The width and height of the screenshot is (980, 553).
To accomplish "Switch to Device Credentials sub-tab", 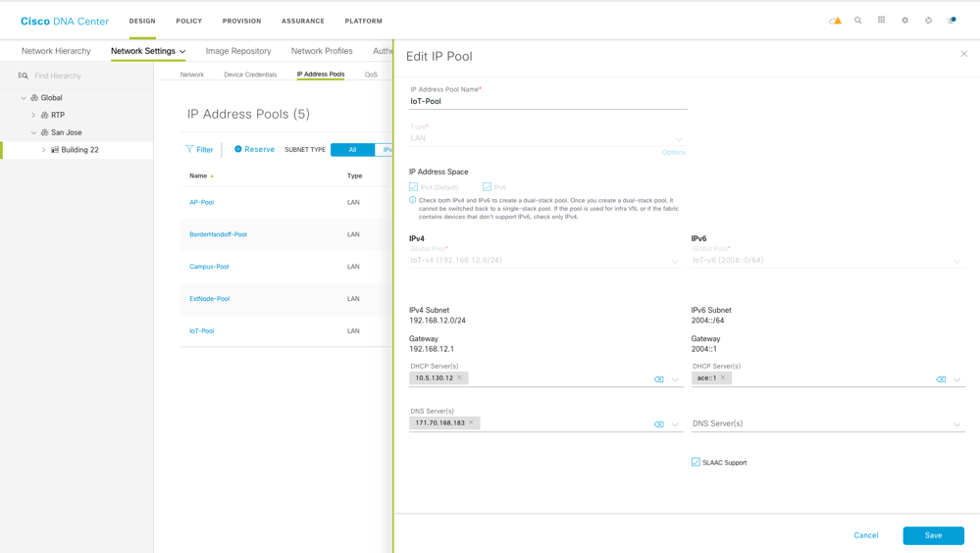I will (x=250, y=75).
